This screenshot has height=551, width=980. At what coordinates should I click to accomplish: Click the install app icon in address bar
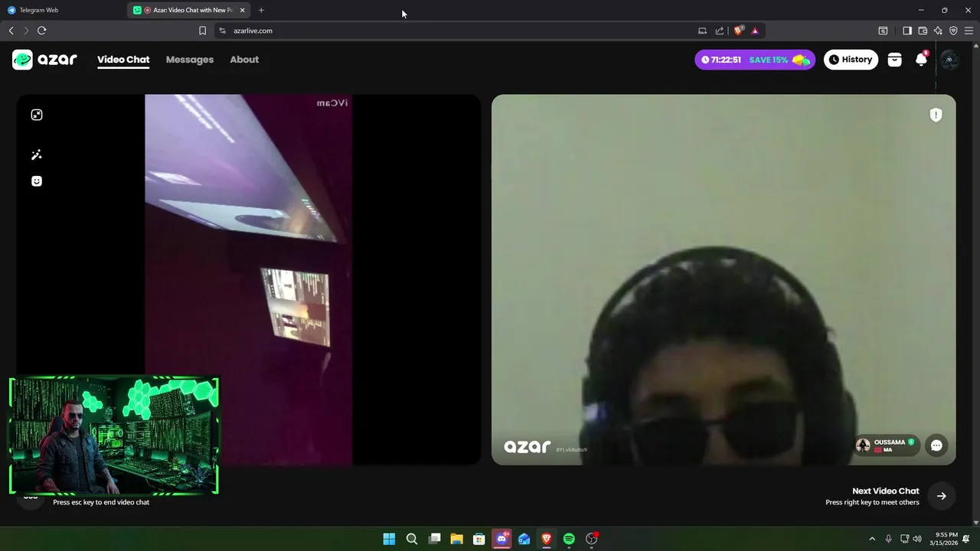click(702, 31)
